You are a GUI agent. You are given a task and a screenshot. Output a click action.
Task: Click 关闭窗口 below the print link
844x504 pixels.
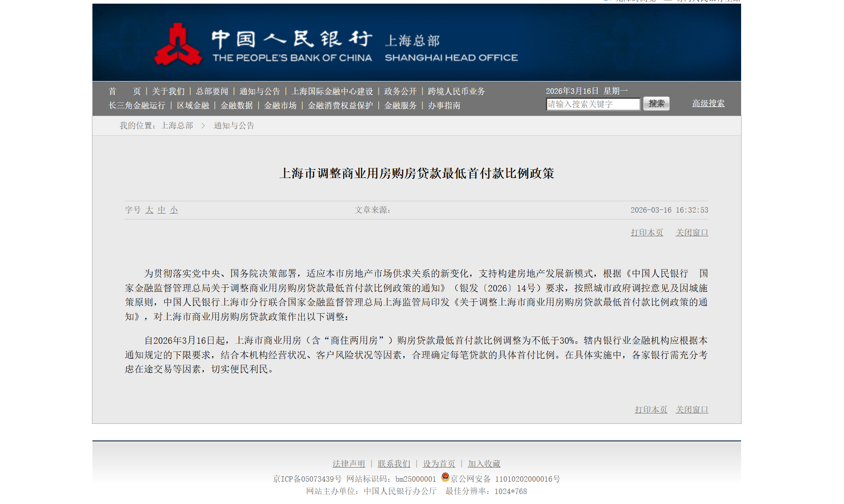(x=691, y=232)
